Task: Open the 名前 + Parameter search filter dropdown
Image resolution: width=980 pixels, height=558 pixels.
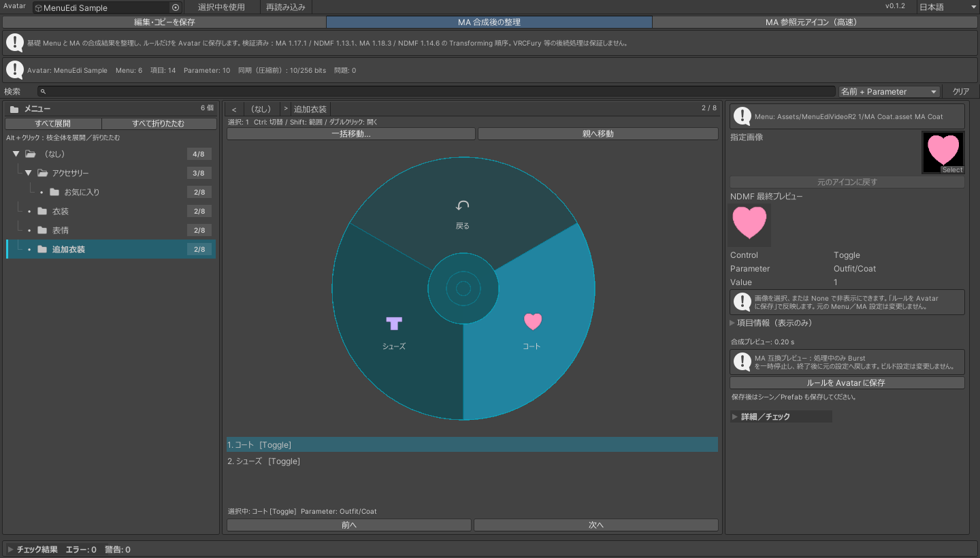Action: [x=889, y=91]
